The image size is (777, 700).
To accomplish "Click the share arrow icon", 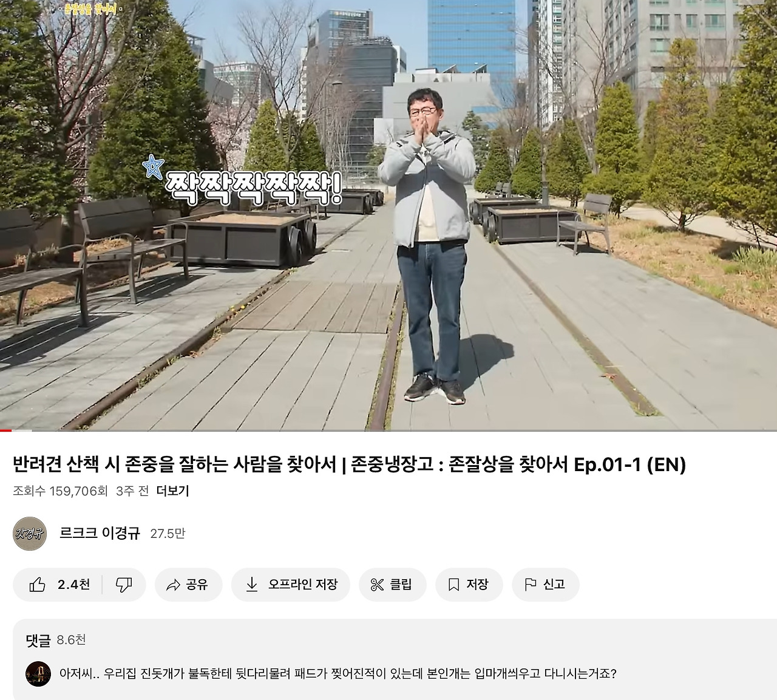I will [x=173, y=585].
